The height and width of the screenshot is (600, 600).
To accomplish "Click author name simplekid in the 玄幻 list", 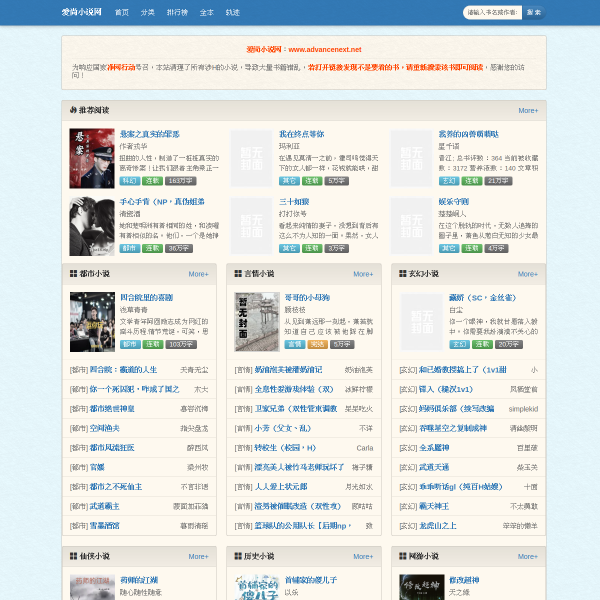I will click(x=523, y=409).
